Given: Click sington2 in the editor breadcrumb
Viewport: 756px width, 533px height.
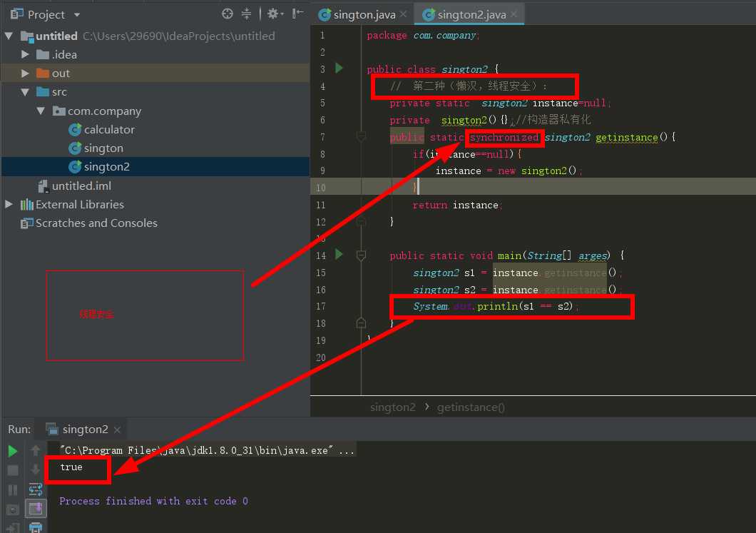Looking at the screenshot, I should 392,407.
